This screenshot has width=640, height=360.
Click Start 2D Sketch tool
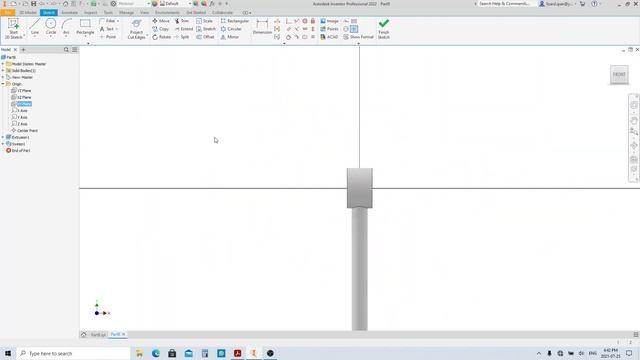tap(13, 29)
